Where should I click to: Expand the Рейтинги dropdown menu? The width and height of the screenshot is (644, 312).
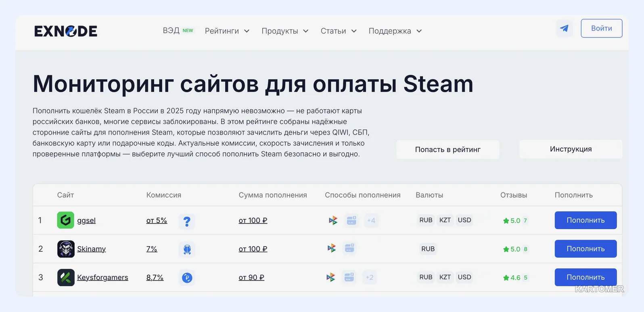point(227,31)
